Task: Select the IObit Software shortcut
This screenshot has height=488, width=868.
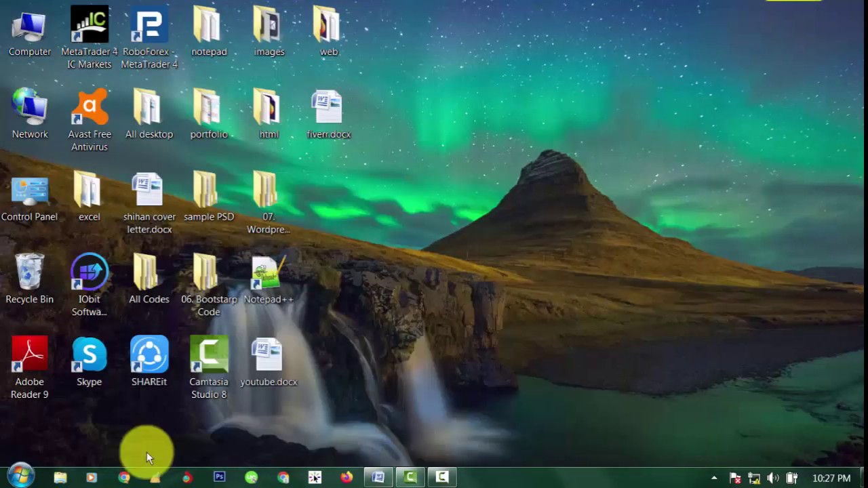Action: click(x=90, y=285)
